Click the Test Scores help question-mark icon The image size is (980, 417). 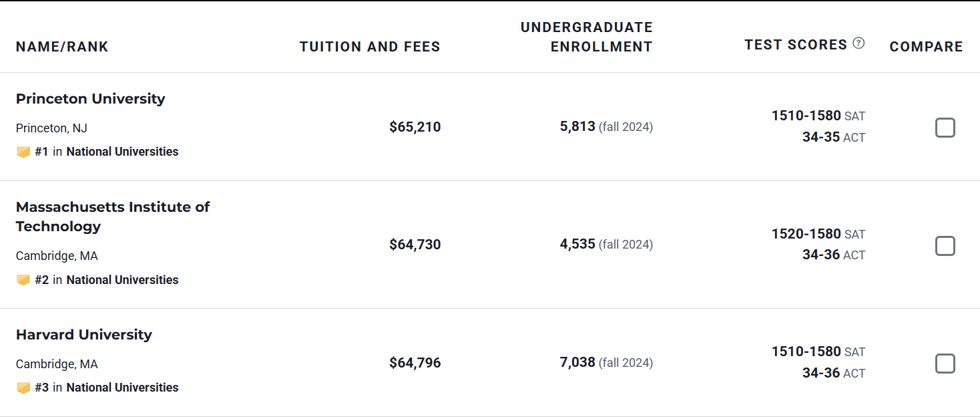click(x=859, y=43)
